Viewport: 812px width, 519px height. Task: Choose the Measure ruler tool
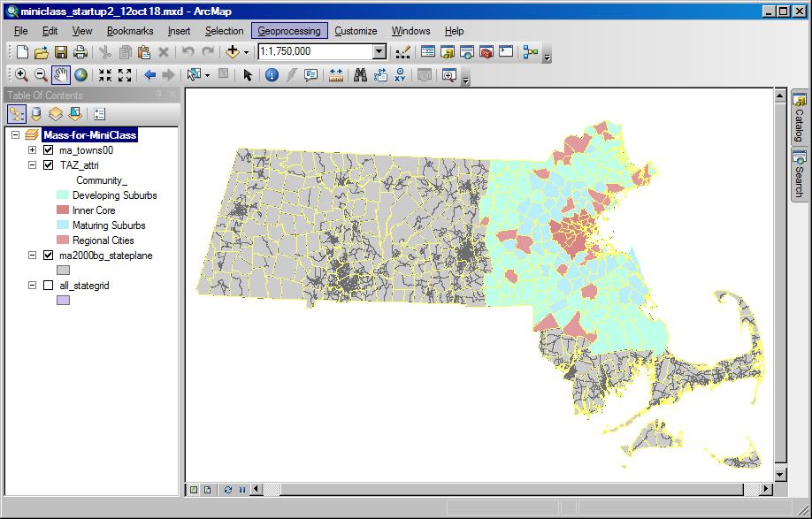[335, 75]
